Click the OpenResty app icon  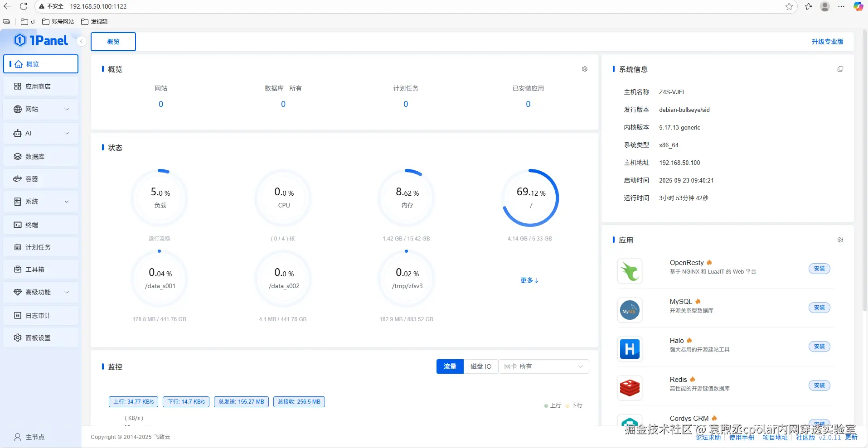point(630,271)
